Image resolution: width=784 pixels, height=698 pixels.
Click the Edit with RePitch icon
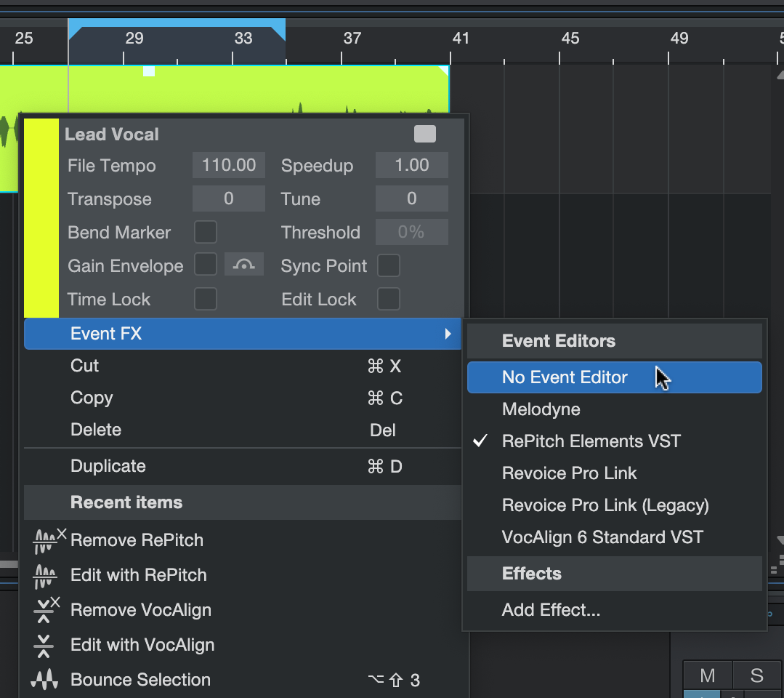pos(45,575)
